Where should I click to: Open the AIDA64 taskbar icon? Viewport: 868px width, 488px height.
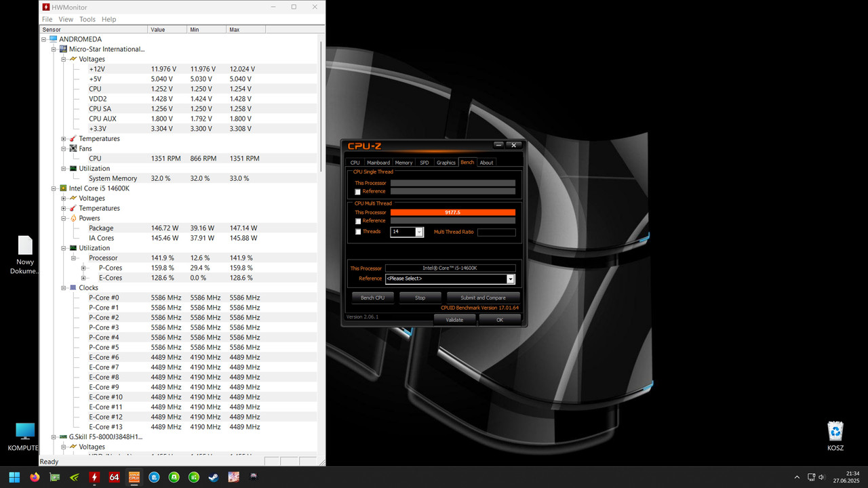click(115, 476)
